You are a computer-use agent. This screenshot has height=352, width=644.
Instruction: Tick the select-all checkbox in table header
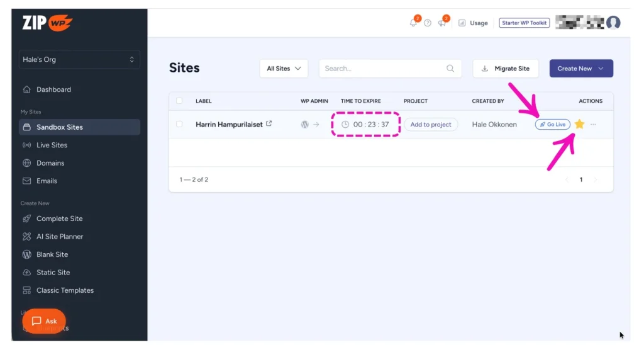(179, 101)
